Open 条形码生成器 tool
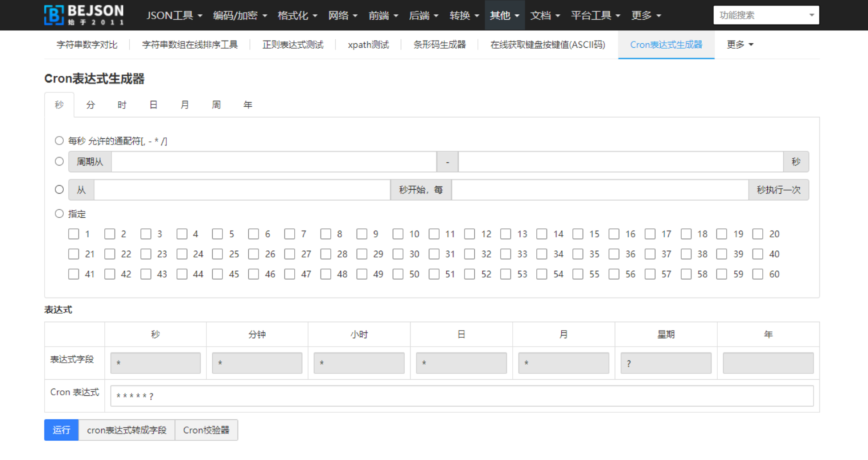 [x=440, y=45]
